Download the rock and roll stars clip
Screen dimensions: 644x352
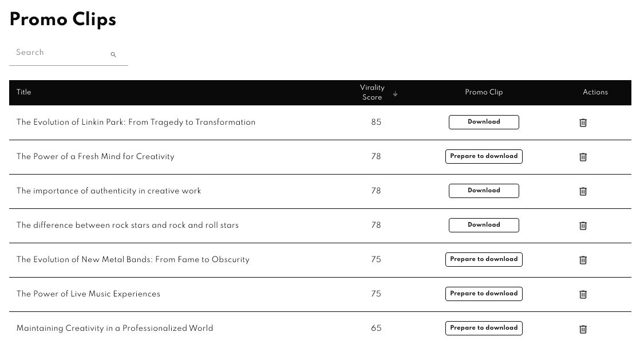click(484, 225)
